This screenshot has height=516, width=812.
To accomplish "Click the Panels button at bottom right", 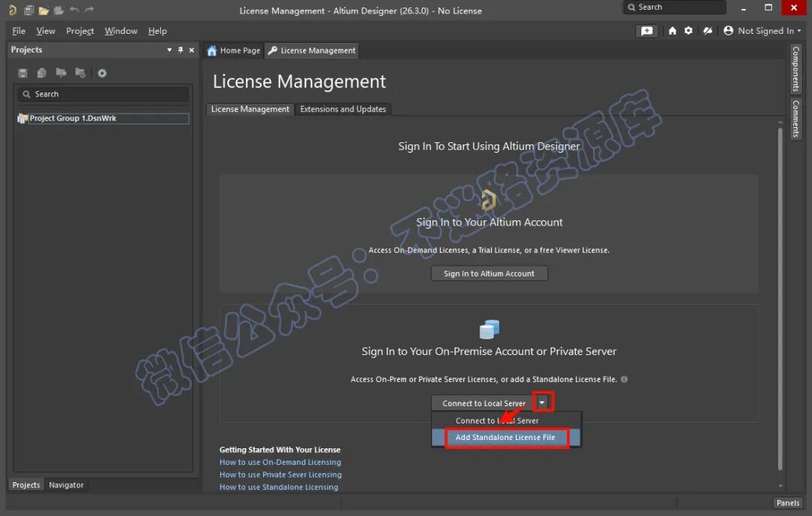I will point(788,503).
